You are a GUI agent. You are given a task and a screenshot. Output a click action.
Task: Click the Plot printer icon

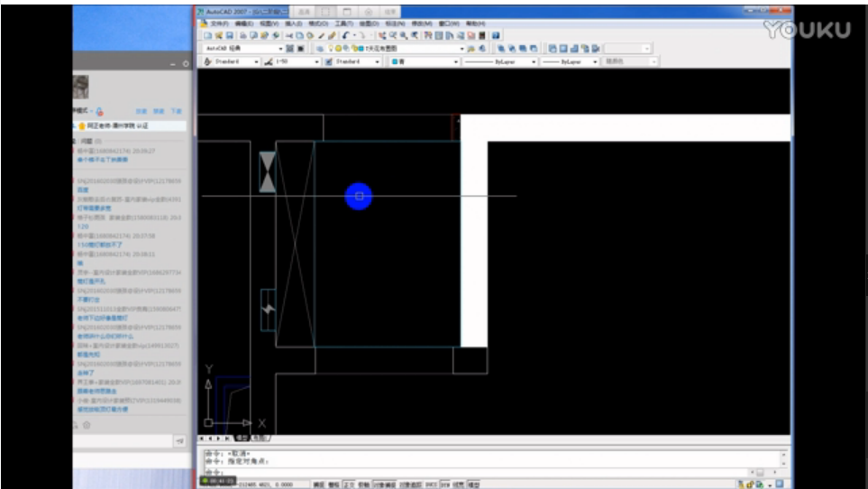pos(243,35)
